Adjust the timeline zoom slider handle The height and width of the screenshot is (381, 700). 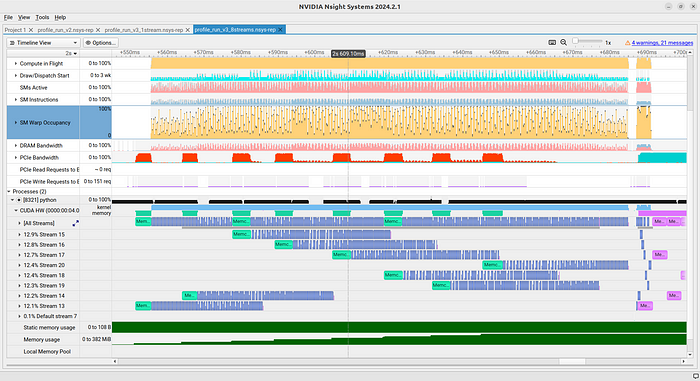575,41
